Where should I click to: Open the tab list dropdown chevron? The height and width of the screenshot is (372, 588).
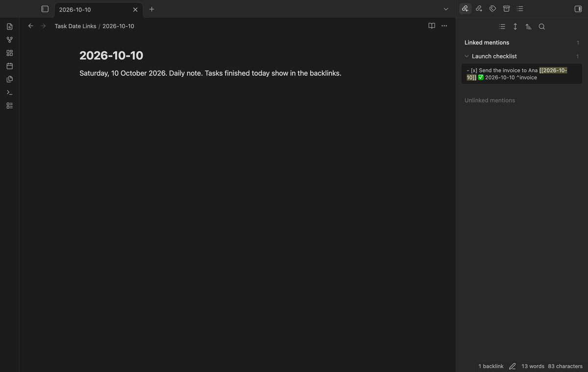point(446,9)
